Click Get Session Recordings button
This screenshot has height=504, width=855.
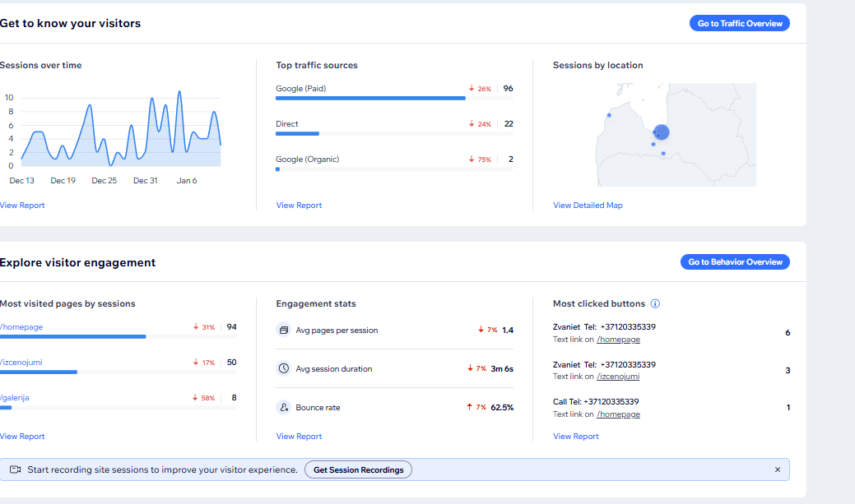[358, 469]
